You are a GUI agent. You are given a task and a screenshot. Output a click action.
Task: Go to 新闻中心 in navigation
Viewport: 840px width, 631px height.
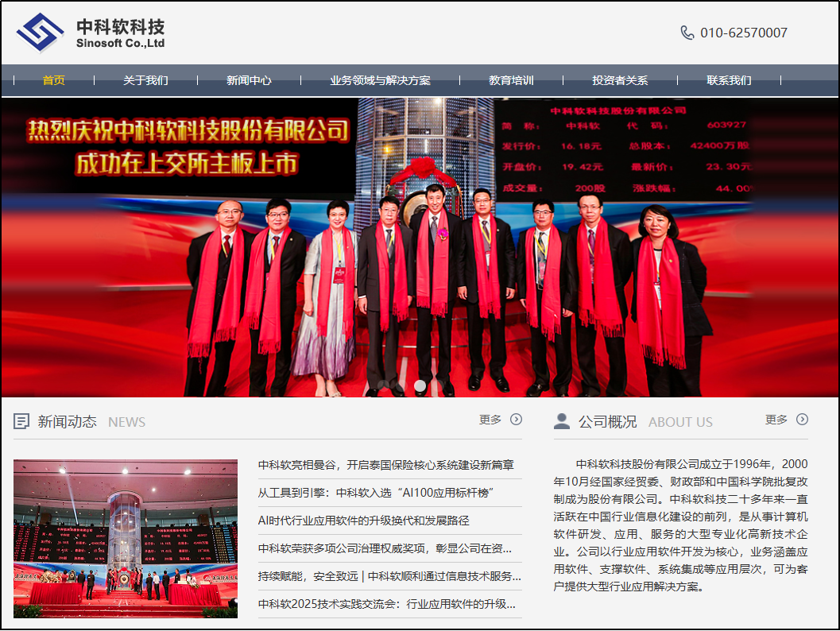(x=249, y=80)
